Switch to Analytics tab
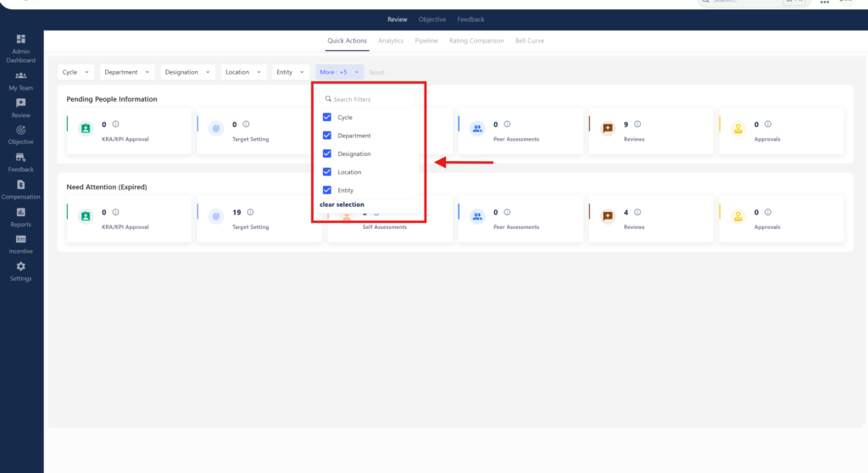Image resolution: width=868 pixels, height=473 pixels. 391,41
